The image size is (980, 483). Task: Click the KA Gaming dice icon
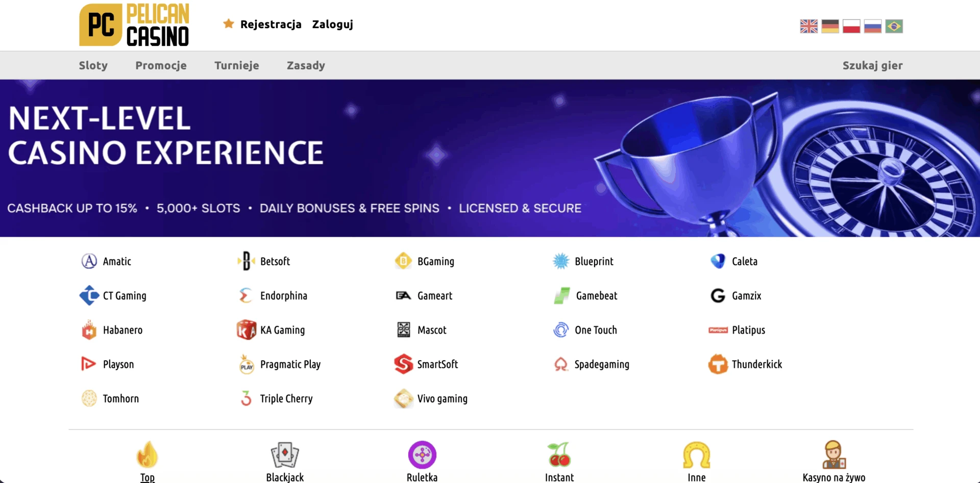tap(247, 330)
